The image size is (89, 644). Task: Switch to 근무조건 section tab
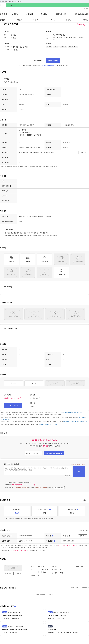pos(19,20)
